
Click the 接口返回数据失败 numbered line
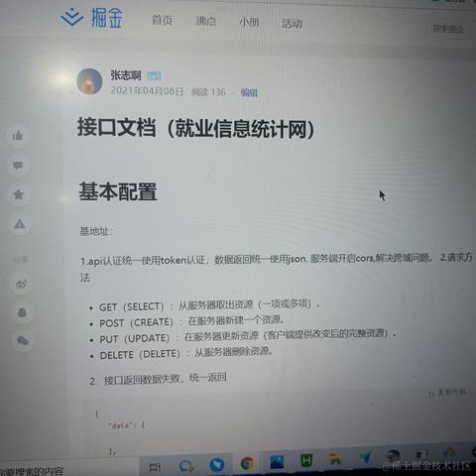158,379
